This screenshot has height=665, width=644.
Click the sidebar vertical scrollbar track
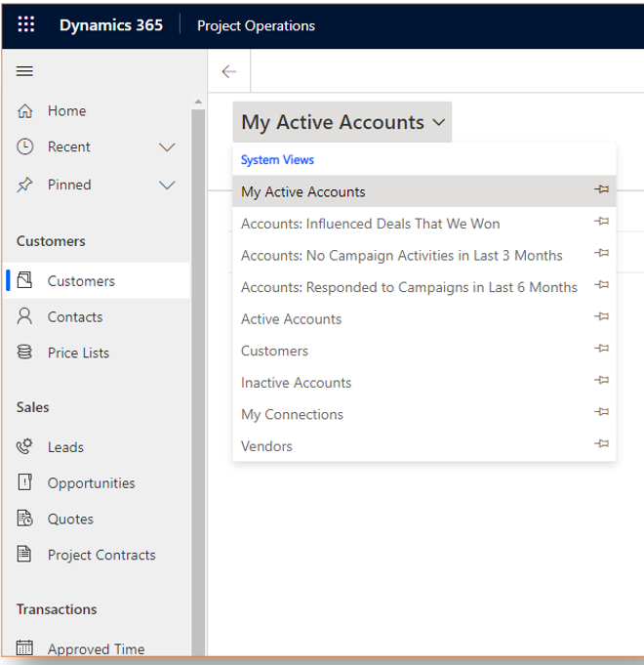click(x=198, y=382)
